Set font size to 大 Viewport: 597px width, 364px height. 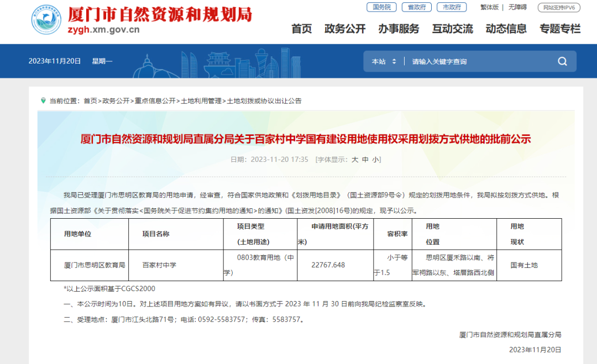tap(355, 160)
